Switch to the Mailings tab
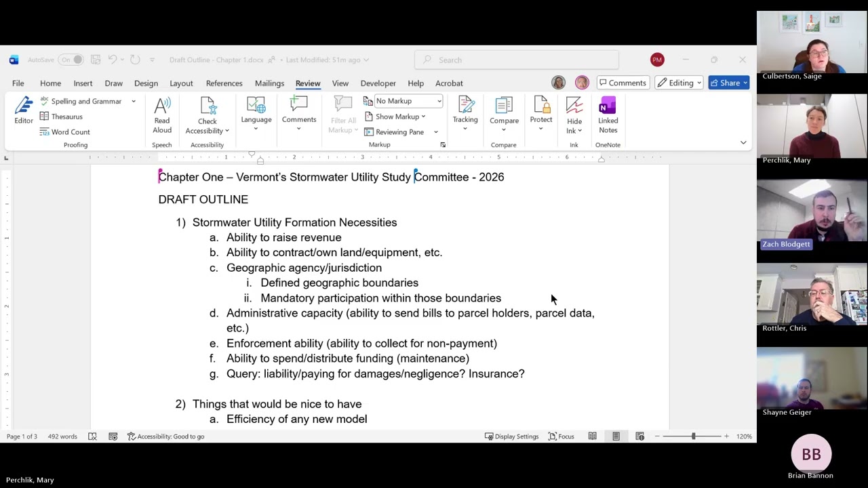 click(x=269, y=83)
